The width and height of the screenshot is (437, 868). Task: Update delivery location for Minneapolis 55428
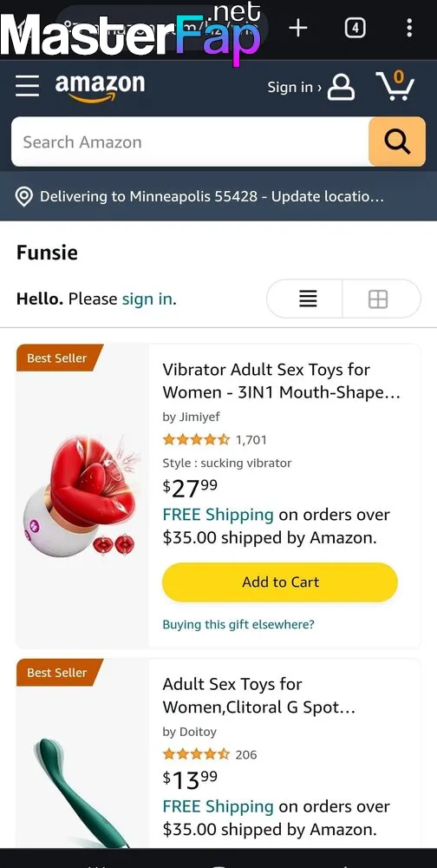[x=212, y=196]
